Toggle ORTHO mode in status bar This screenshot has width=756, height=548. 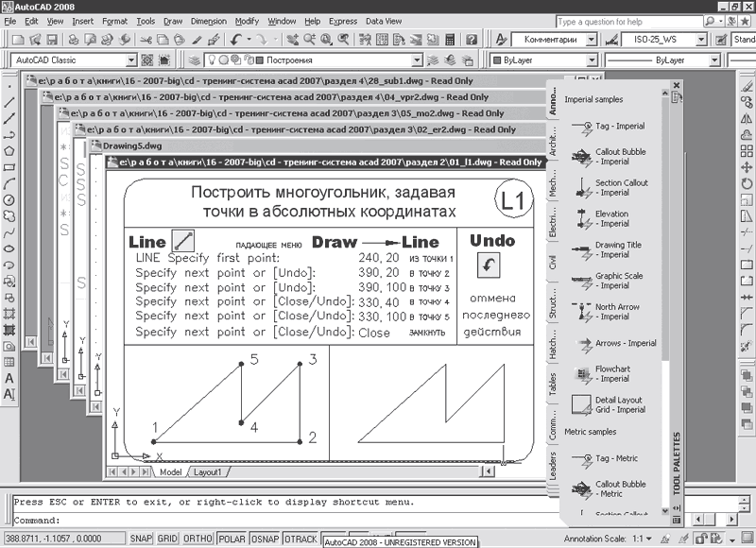(198, 538)
